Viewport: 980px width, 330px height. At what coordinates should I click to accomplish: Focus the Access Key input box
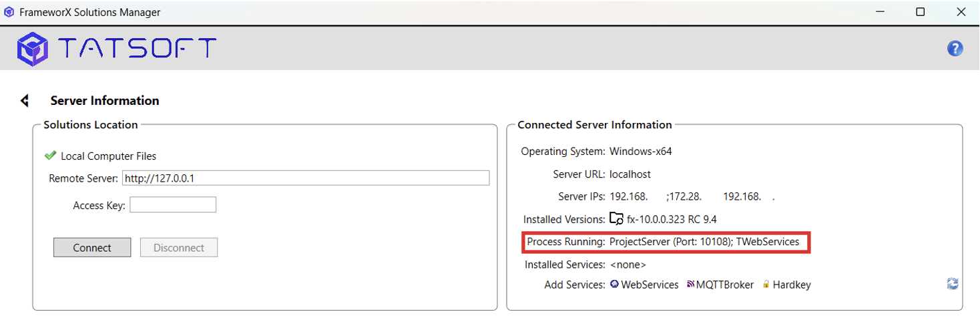tap(173, 205)
